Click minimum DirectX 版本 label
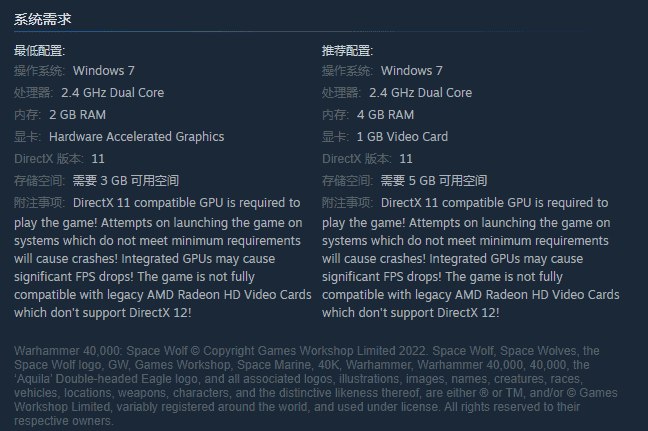Viewport: 648px width, 431px height. coord(49,159)
